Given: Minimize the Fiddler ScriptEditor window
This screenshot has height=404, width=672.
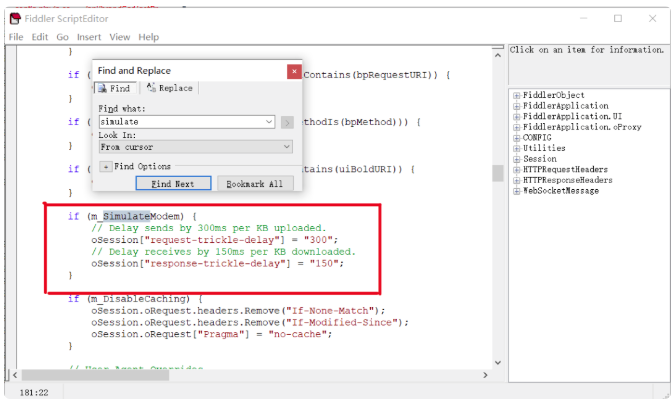Looking at the screenshot, I should [x=584, y=18].
